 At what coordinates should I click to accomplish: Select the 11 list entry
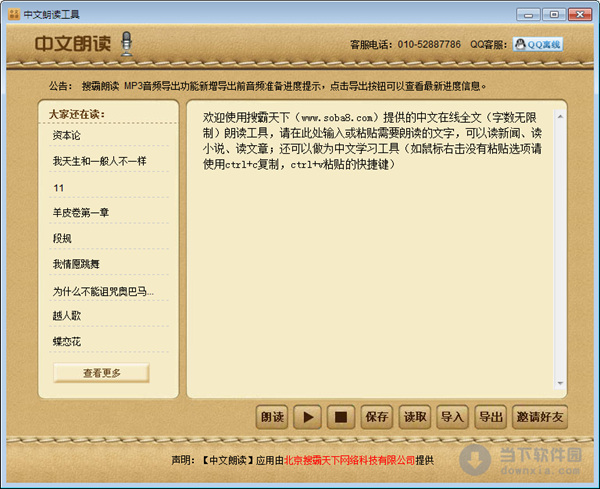[x=59, y=188]
